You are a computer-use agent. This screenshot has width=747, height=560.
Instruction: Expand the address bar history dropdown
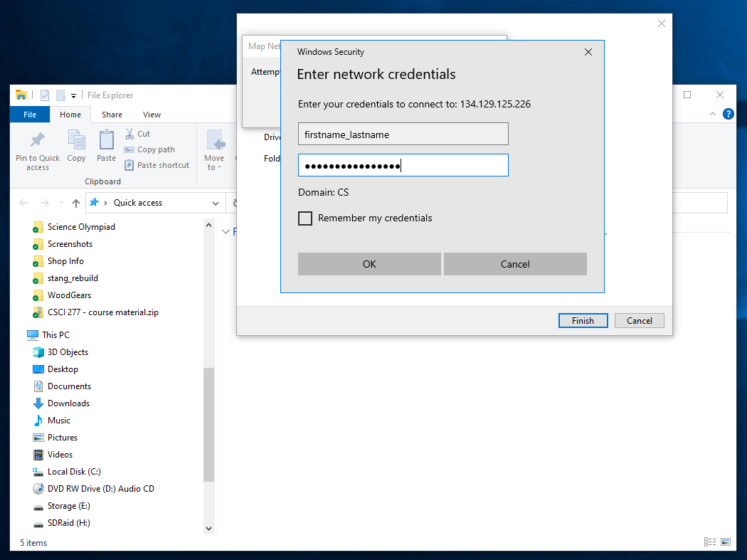coord(216,203)
